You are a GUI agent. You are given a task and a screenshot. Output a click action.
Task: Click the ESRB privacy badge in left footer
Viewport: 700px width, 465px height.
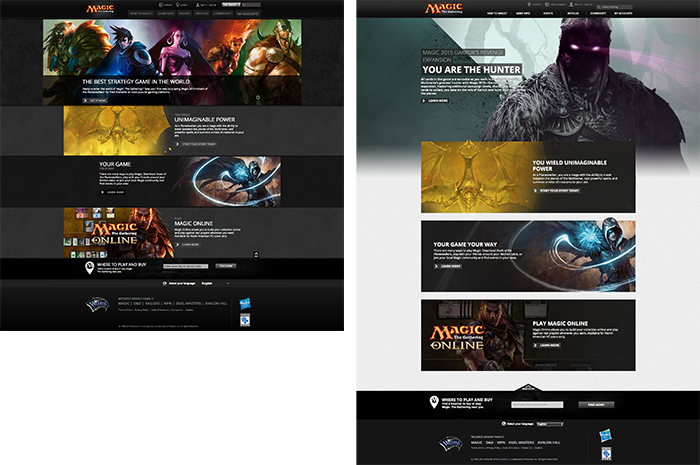[x=245, y=320]
